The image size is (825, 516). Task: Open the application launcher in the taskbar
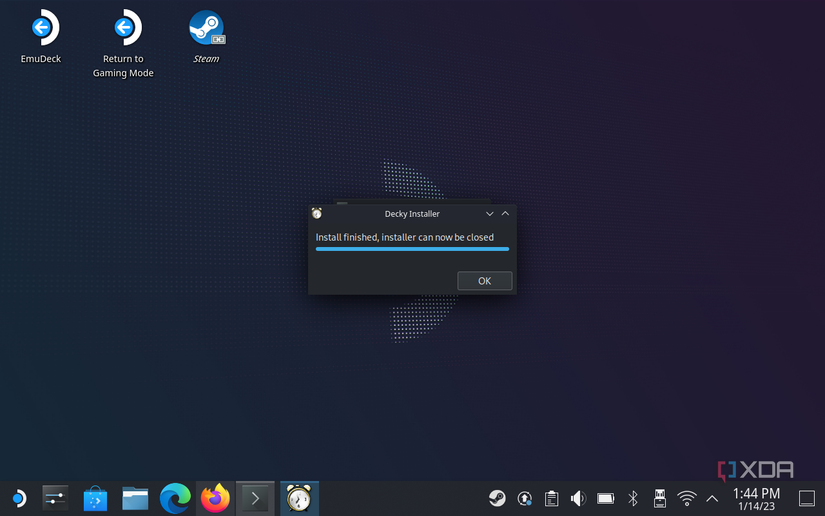[17, 498]
